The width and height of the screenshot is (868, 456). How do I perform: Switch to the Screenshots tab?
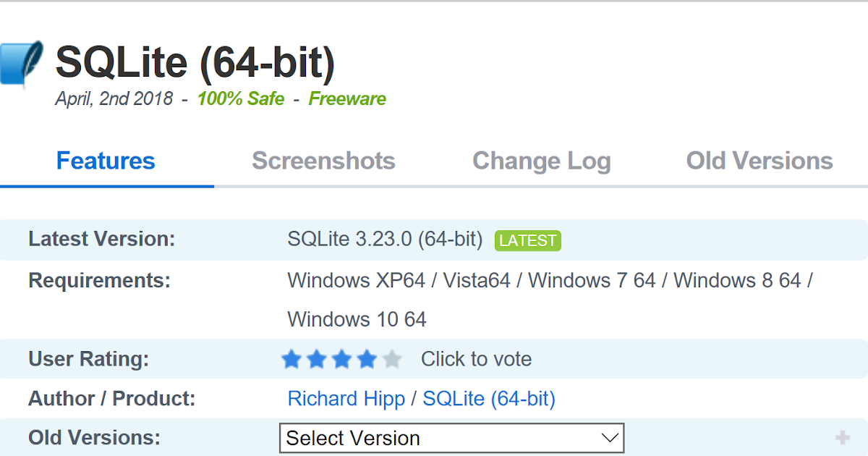tap(323, 161)
